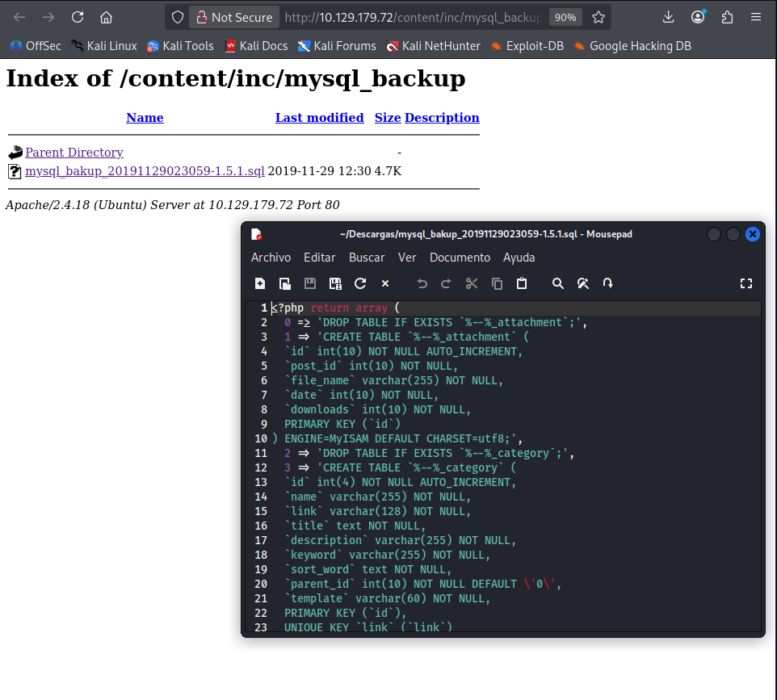The height and width of the screenshot is (700, 777).
Task: Click line 1 '<?php return array (' text
Action: [x=335, y=308]
